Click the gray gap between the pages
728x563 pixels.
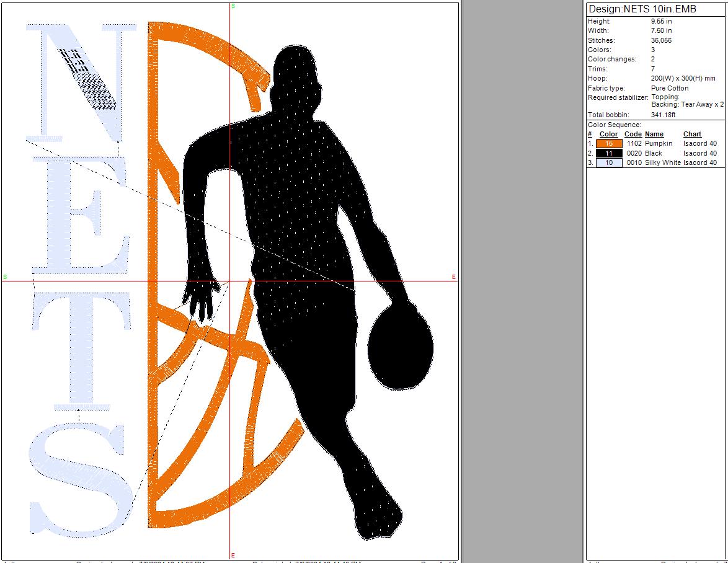522,279
